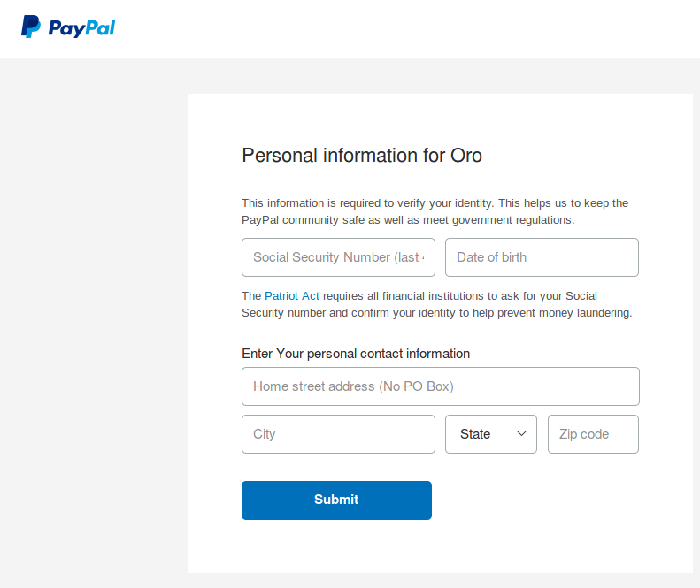Click the 'This information is required' text line
Image resolution: width=700 pixels, height=588 pixels.
[435, 203]
